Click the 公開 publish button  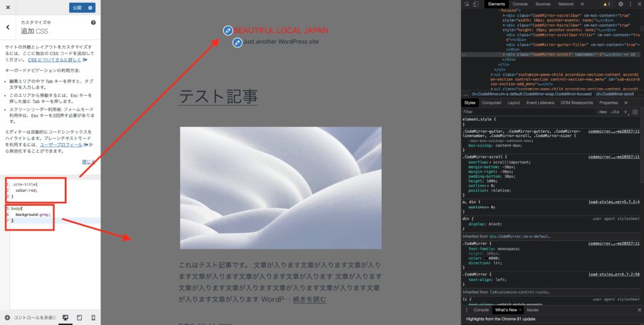77,8
